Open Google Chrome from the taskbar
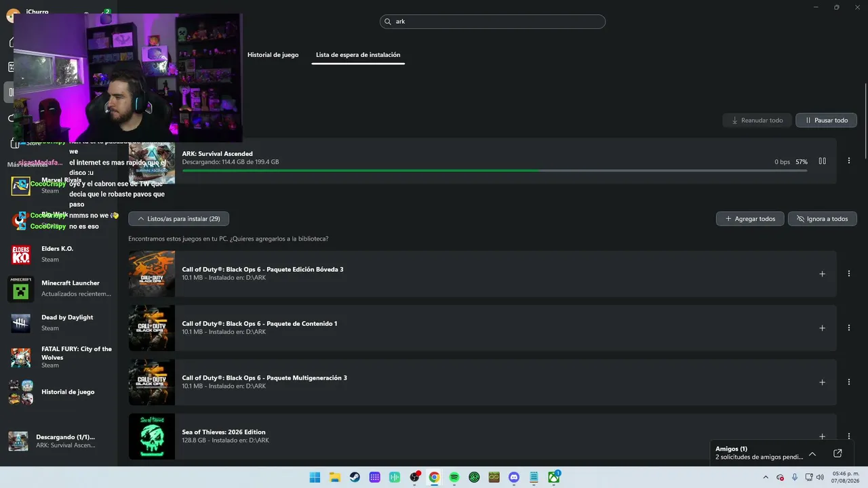Image resolution: width=868 pixels, height=488 pixels. (x=434, y=477)
